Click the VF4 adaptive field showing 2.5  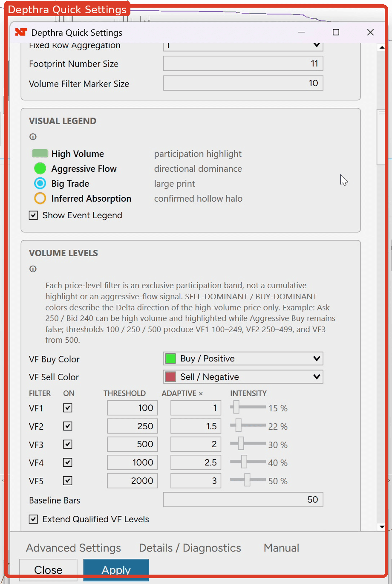[x=196, y=463]
